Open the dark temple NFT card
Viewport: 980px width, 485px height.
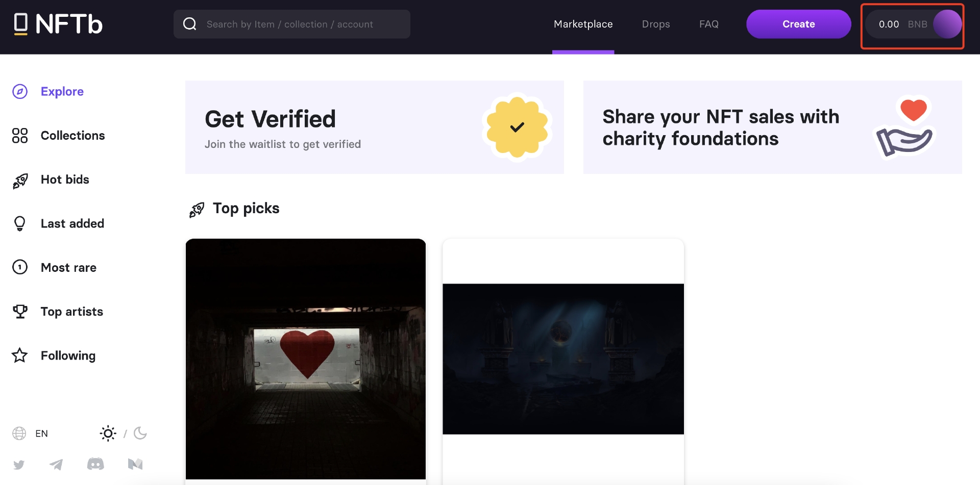[563, 361]
